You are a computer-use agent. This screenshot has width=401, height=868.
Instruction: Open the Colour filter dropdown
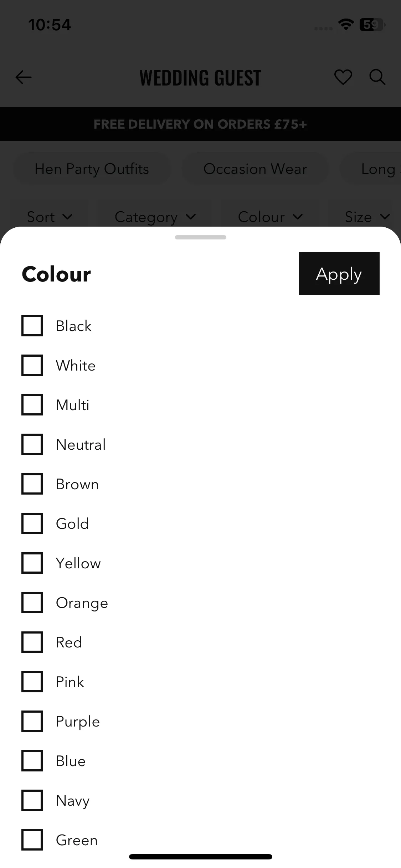coord(270,217)
